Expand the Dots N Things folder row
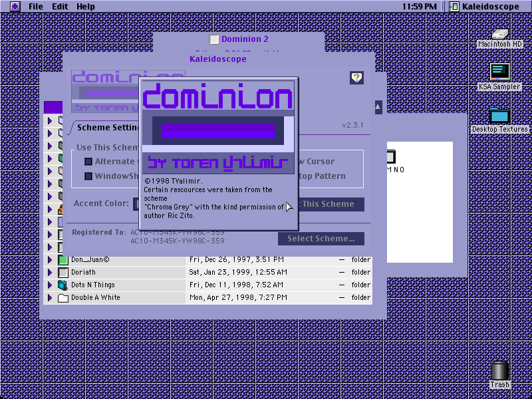 pyautogui.click(x=50, y=285)
